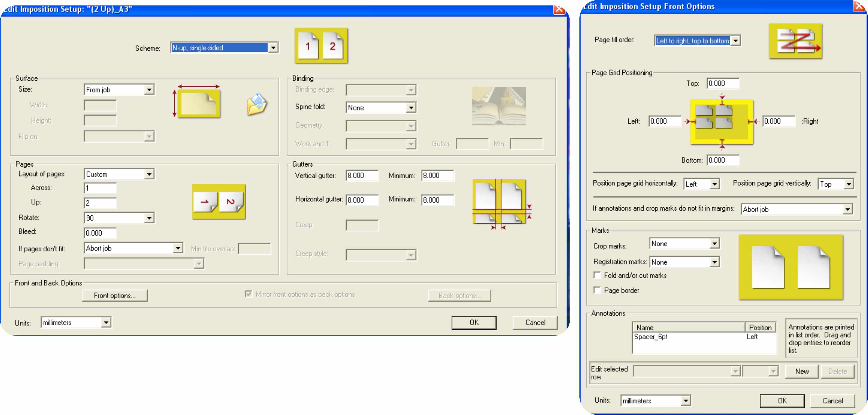Click the gutters diagram illustration

[502, 204]
